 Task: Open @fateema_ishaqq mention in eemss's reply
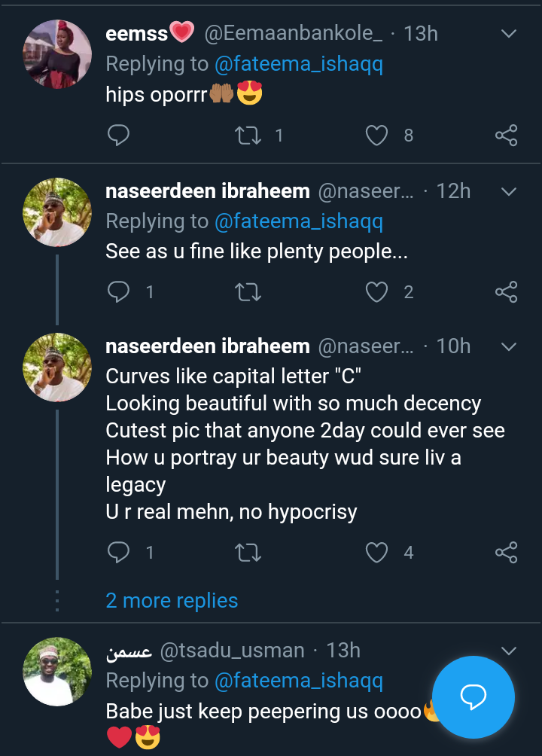pos(298,65)
